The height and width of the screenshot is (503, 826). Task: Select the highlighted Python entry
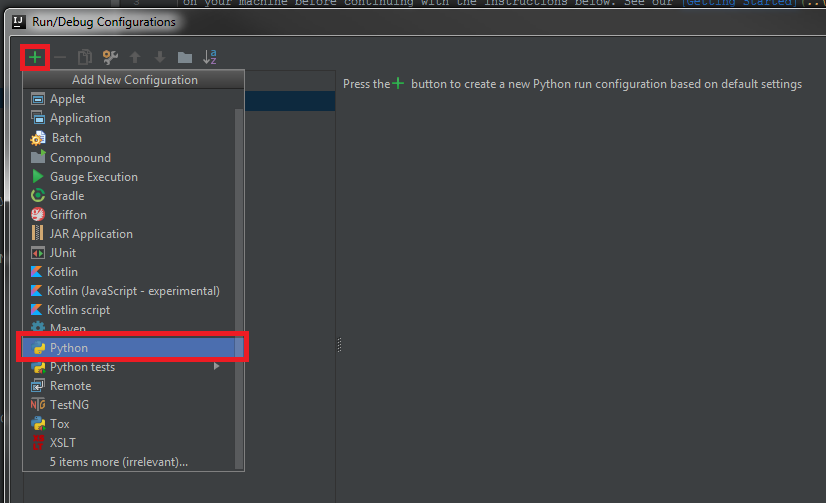(x=129, y=348)
